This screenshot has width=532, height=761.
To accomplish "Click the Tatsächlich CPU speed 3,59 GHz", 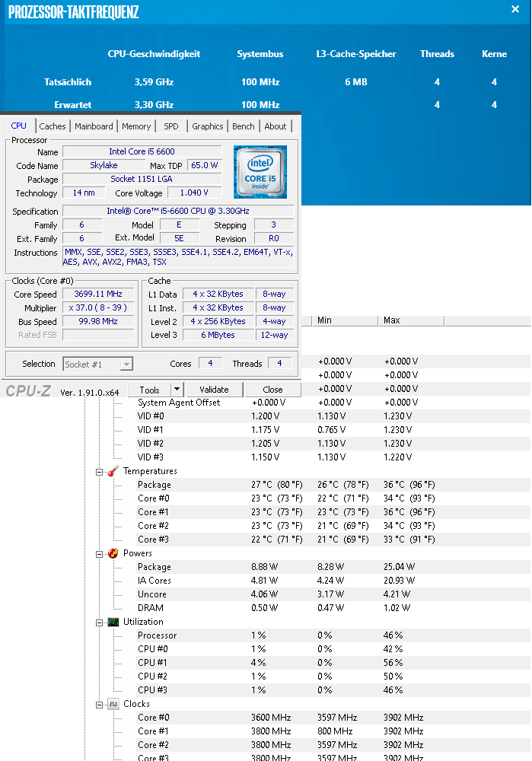I will point(154,82).
